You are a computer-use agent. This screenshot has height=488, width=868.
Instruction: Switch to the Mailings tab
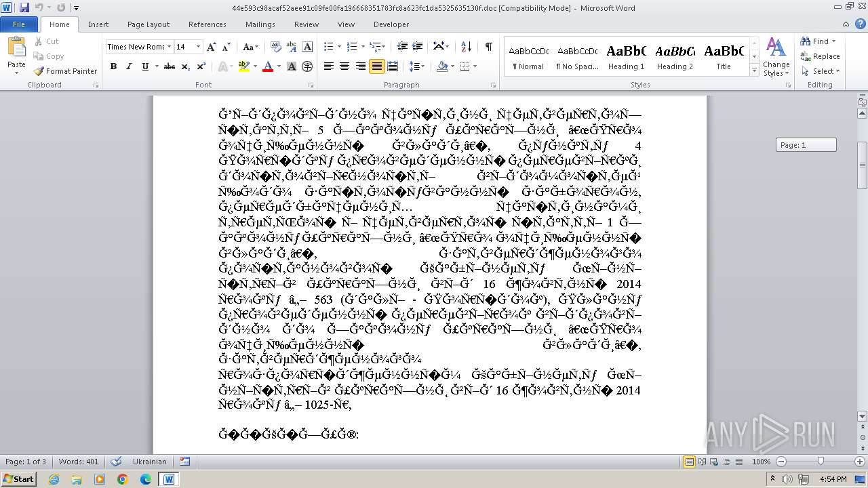pos(260,24)
